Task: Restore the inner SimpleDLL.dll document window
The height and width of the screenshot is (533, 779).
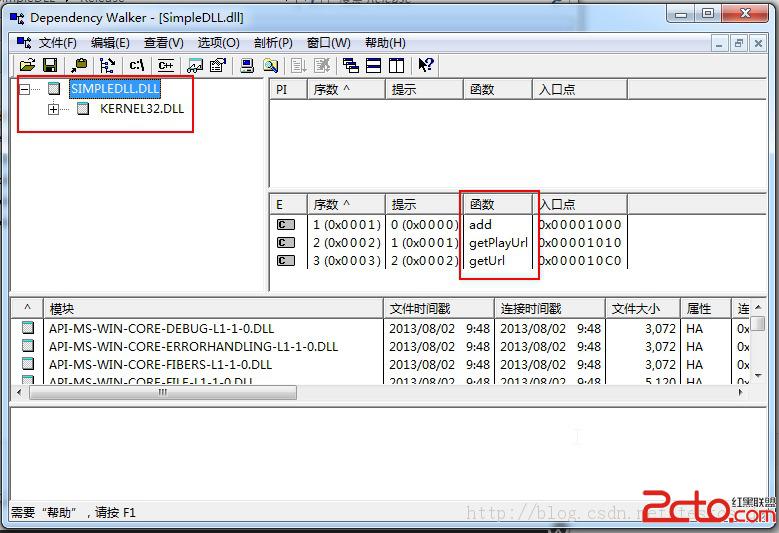Action: (x=738, y=43)
